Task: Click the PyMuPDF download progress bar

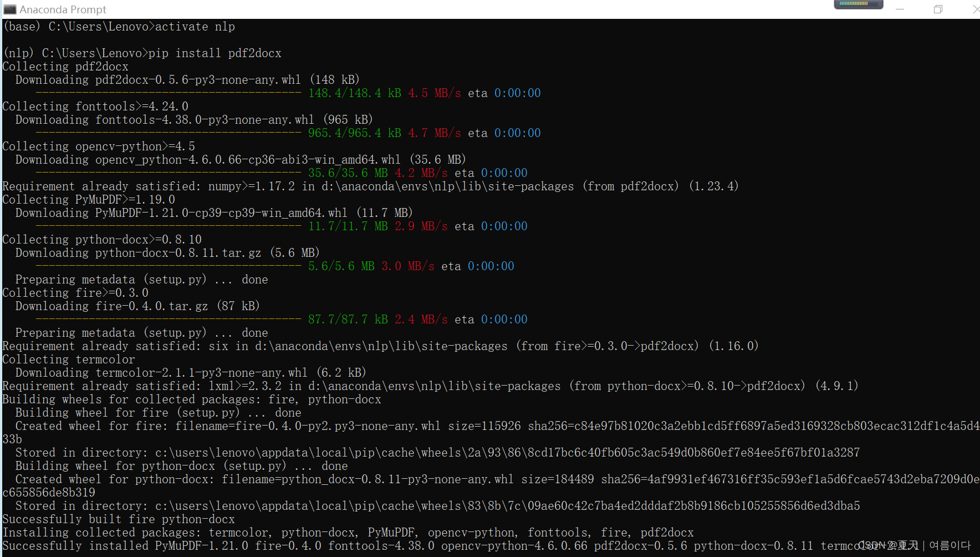Action: 166,226
